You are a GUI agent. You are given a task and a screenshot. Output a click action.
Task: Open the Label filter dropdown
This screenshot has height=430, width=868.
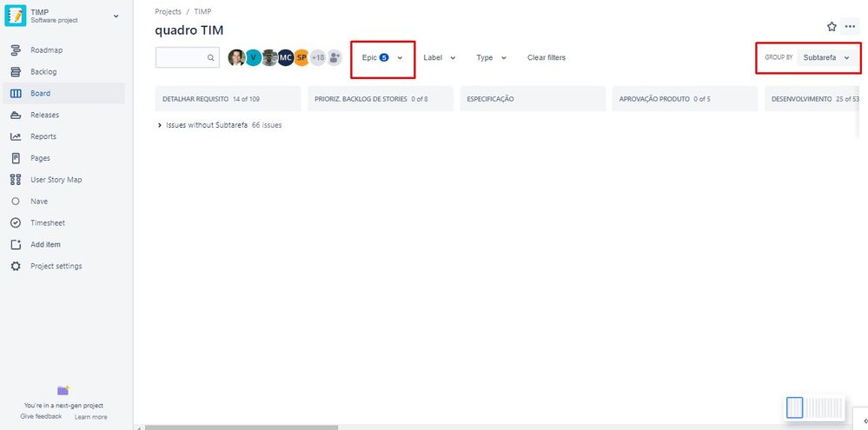[x=439, y=57]
